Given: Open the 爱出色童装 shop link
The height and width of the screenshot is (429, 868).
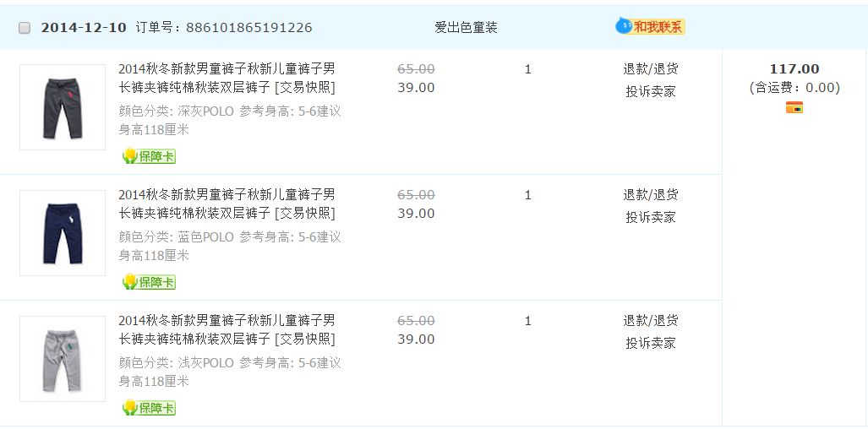Looking at the screenshot, I should point(466,28).
